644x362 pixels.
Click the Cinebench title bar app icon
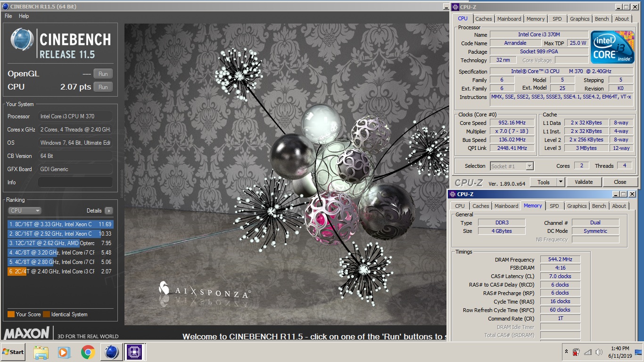point(5,7)
